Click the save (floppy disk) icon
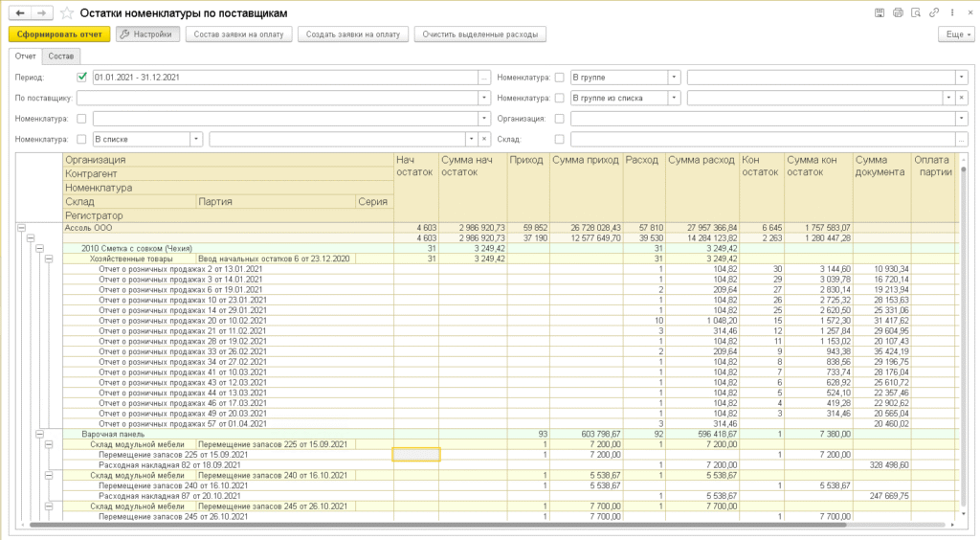 (880, 13)
